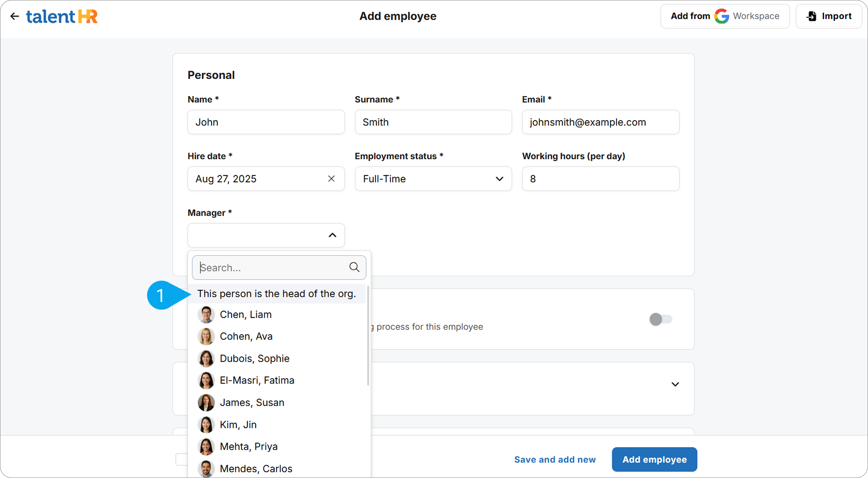The height and width of the screenshot is (478, 868).
Task: Expand the collapsed section chevron on the right
Action: (x=675, y=384)
